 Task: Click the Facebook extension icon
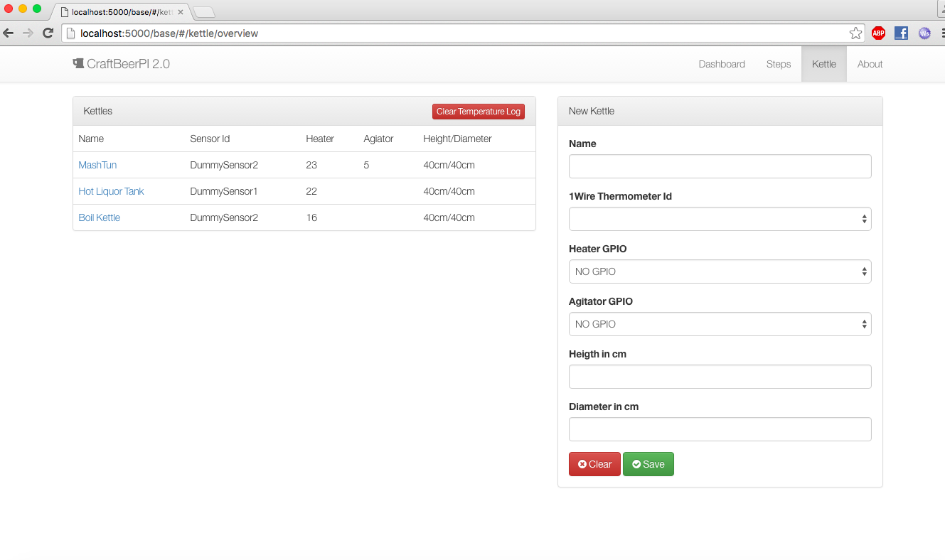(901, 33)
